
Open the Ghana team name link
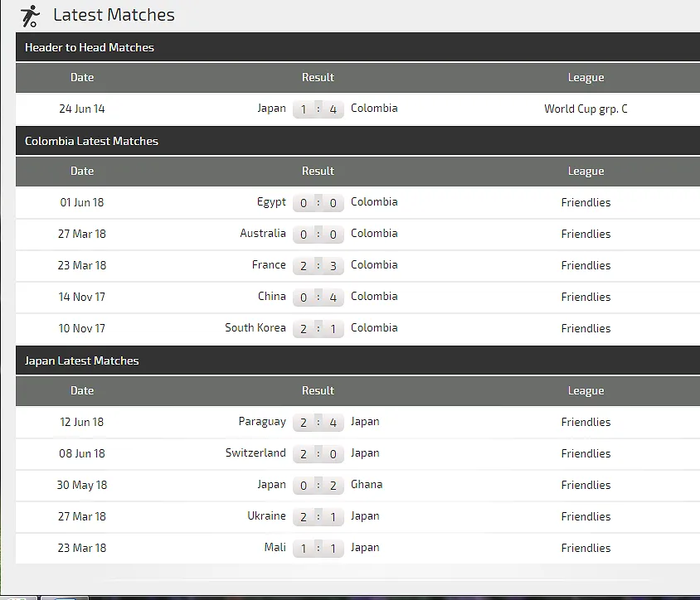[x=367, y=484]
